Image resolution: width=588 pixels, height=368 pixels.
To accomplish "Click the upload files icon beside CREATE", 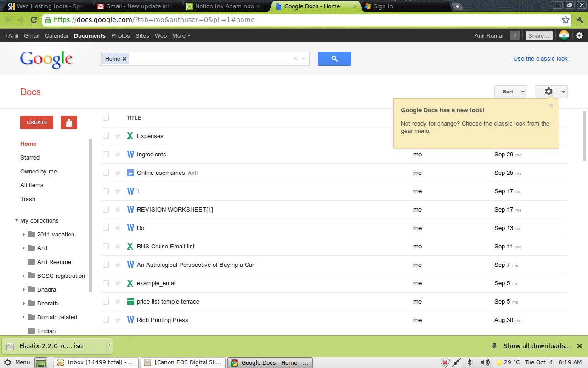I will point(68,122).
